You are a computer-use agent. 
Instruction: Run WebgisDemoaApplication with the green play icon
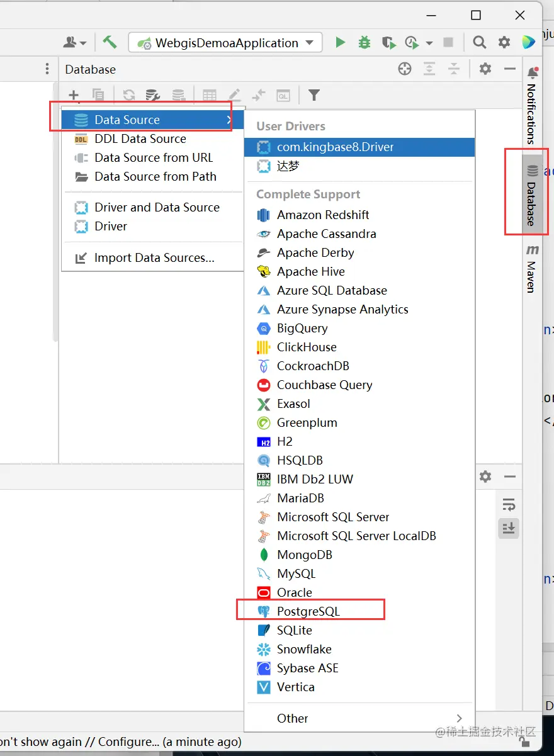tap(341, 42)
